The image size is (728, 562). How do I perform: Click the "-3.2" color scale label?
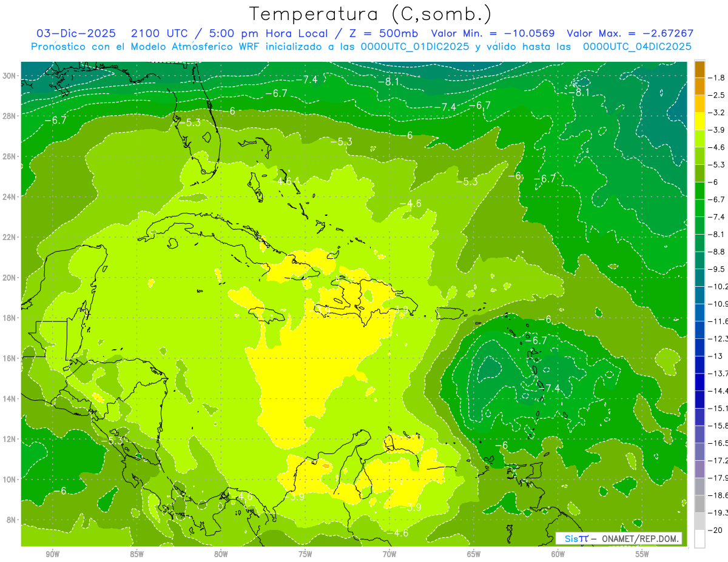[716, 112]
